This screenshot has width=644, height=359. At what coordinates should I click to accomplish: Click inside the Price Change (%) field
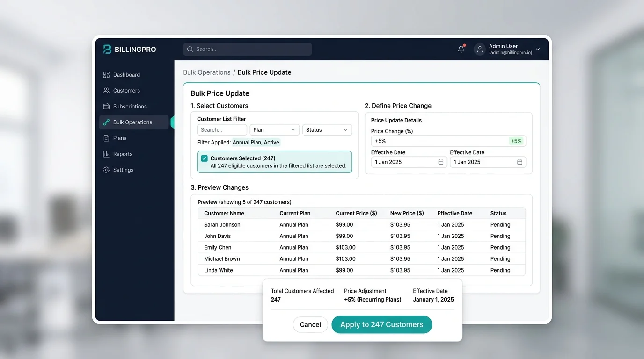pos(421,141)
